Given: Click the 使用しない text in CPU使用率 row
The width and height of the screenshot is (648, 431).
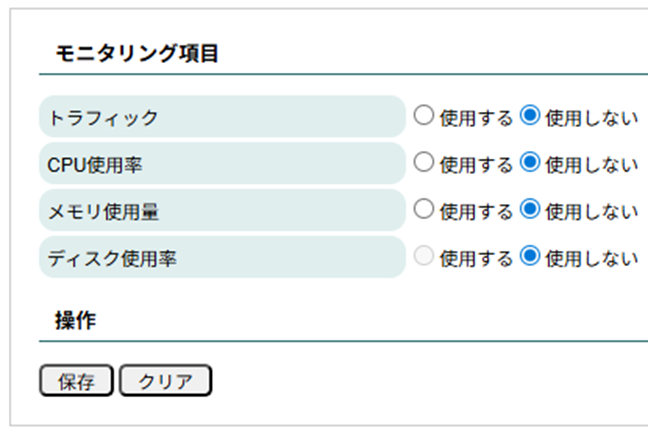Looking at the screenshot, I should point(591,164).
